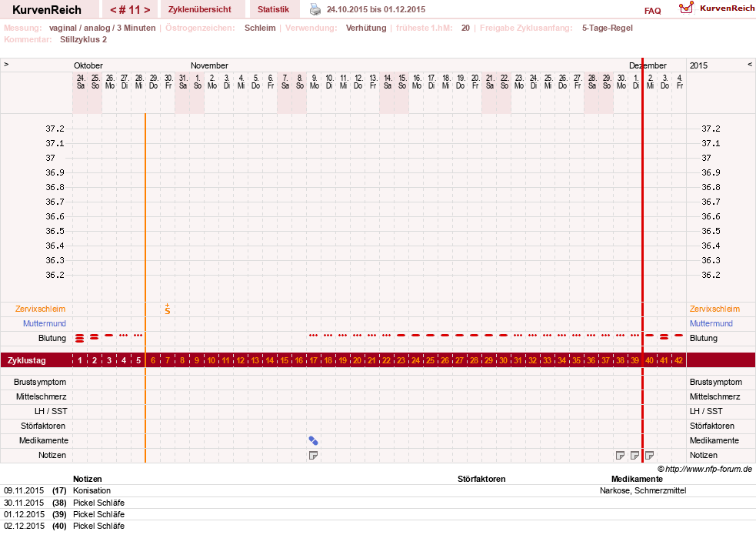Click the date column 9. Mo in header
The width and height of the screenshot is (756, 555).
pyautogui.click(x=315, y=82)
